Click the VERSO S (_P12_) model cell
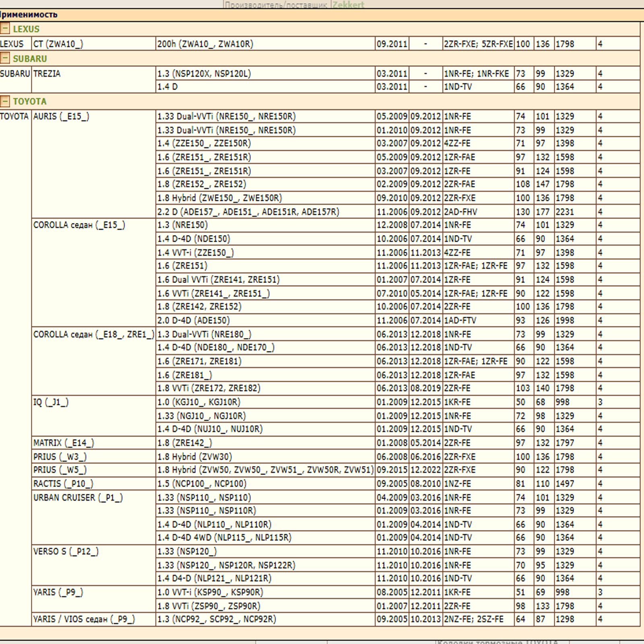This screenshot has width=644, height=644. [x=66, y=551]
